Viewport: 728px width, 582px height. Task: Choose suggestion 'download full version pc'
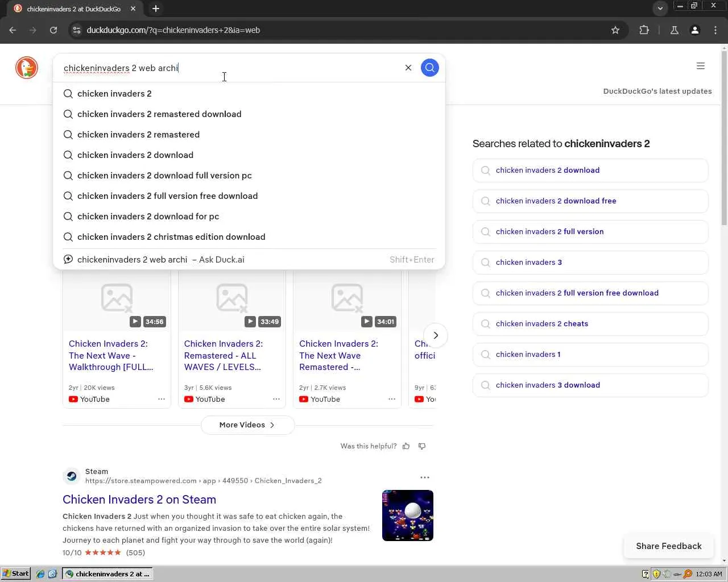(249, 176)
